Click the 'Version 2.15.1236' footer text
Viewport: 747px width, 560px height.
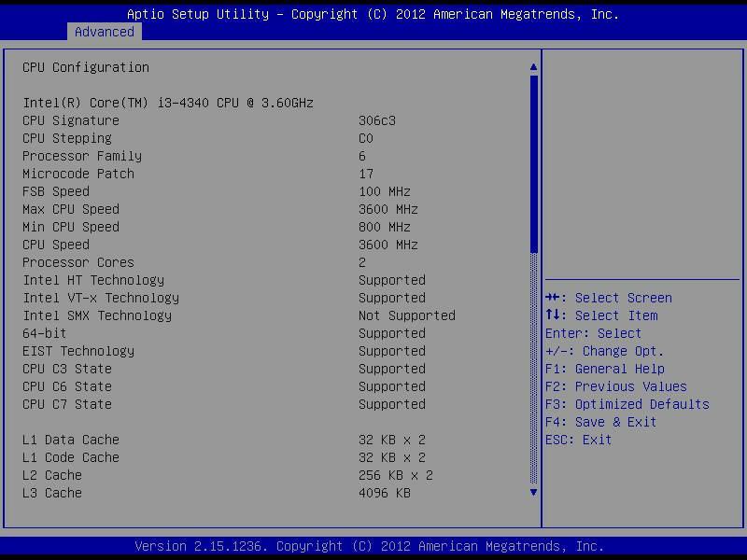[x=198, y=546]
